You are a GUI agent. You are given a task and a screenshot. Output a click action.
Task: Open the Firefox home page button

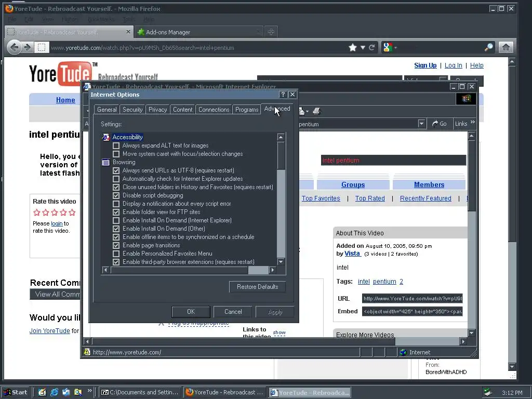tap(506, 47)
